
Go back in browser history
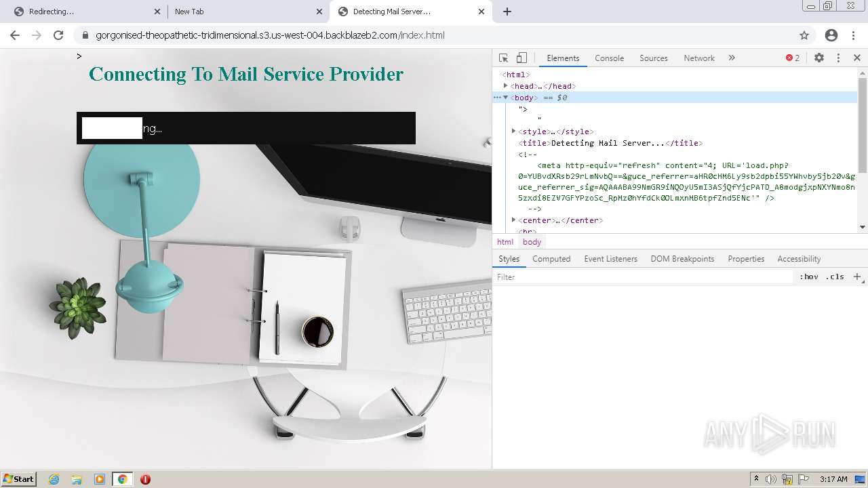click(x=15, y=35)
